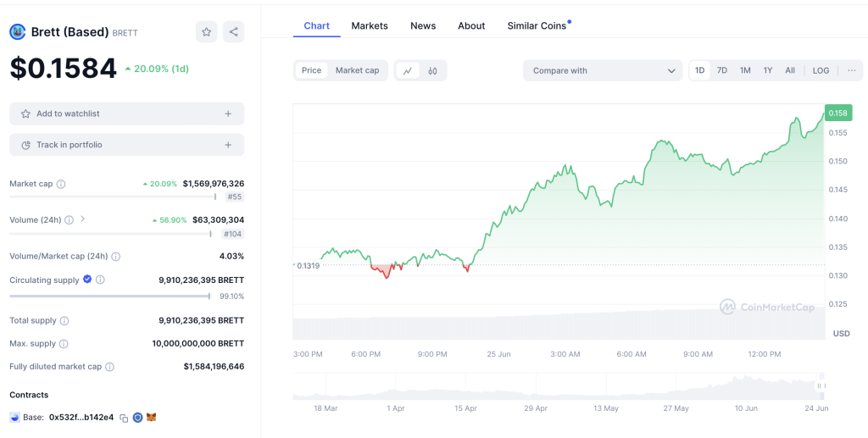Click the 25 Jun date axis label
868x438 pixels.
(x=498, y=354)
